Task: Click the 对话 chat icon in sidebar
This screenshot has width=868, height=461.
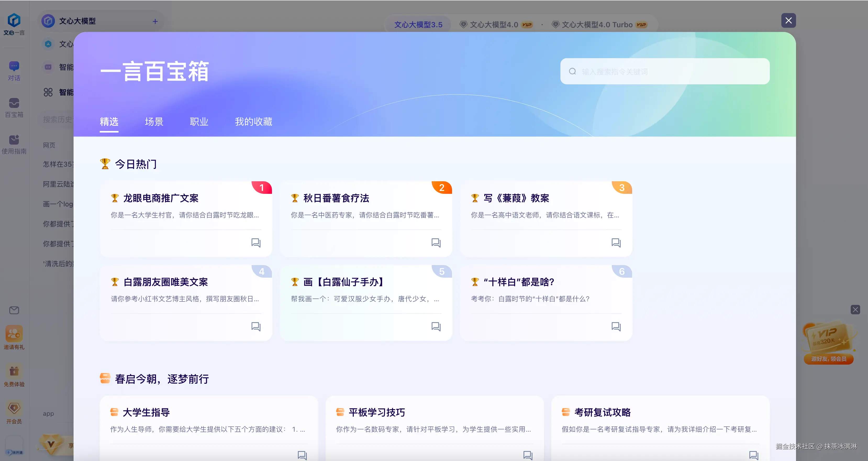Action: pyautogui.click(x=14, y=67)
